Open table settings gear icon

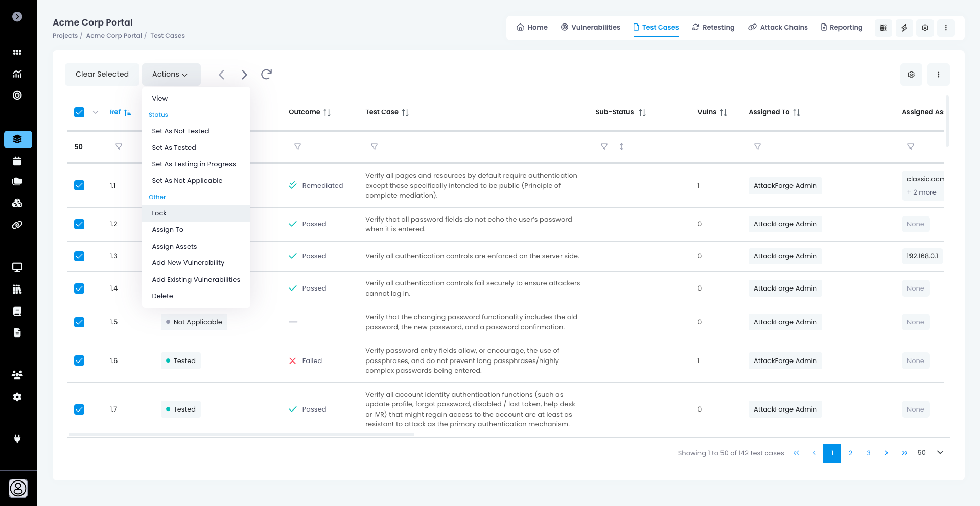[911, 75]
